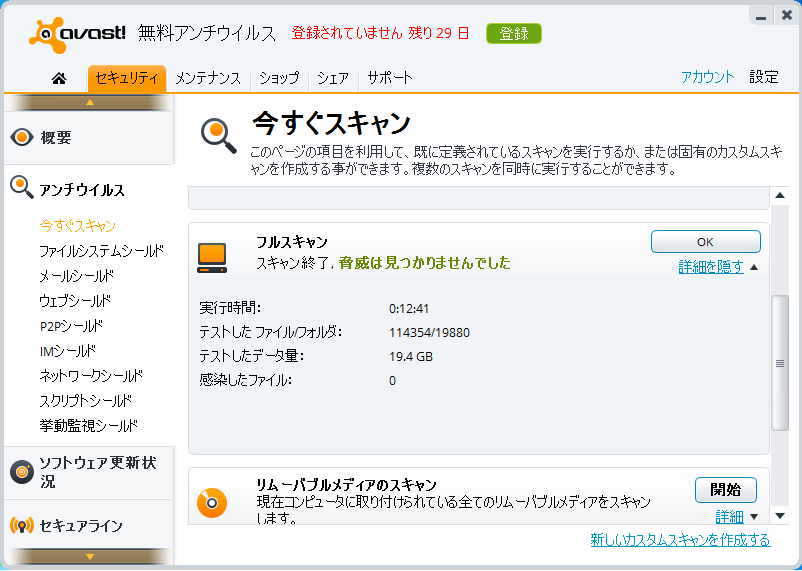Screen dimensions: 802x571
Task: Open ファイルシステムシールド
Action: (x=102, y=251)
